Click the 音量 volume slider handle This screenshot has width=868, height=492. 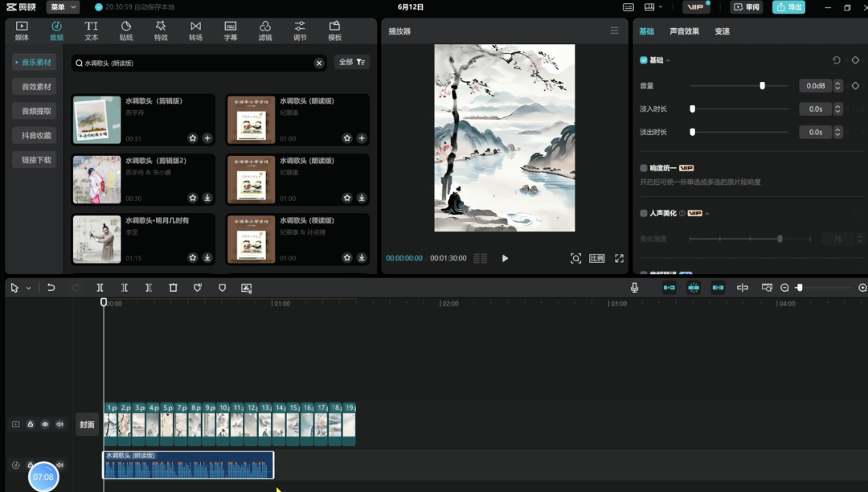[762, 86]
